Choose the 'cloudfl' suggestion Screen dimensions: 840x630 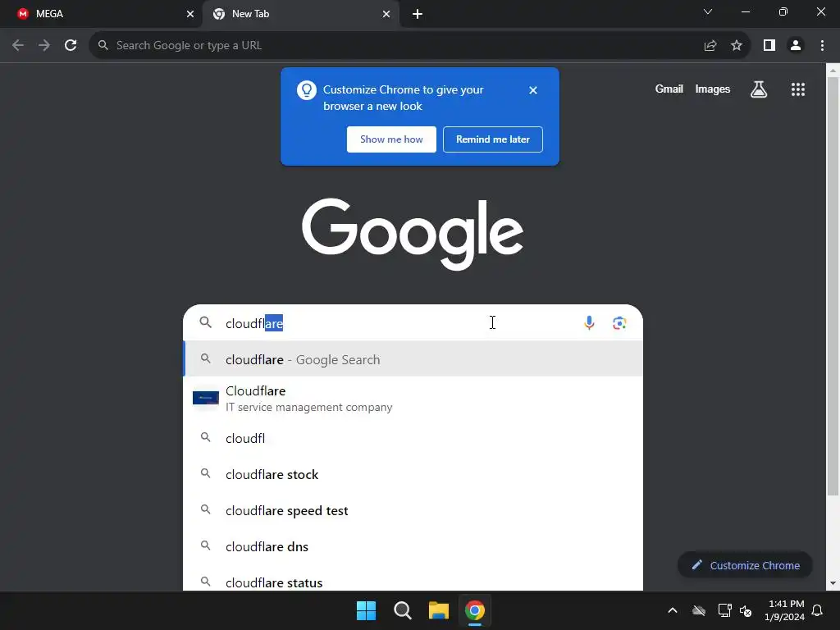coord(413,438)
